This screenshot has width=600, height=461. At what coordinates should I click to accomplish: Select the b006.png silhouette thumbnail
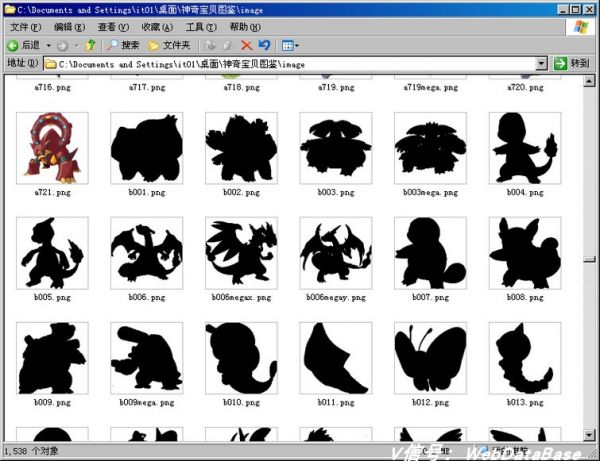pyautogui.click(x=147, y=253)
